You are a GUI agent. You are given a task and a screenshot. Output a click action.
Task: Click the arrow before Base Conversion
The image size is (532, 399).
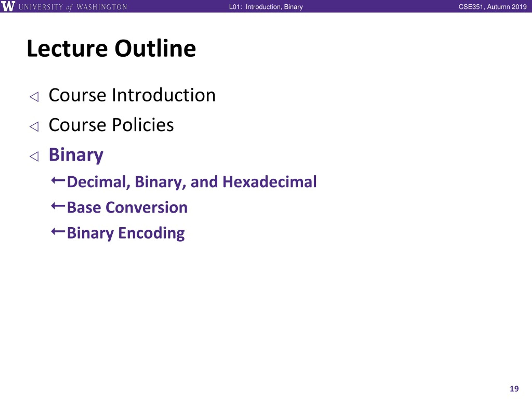pos(58,206)
